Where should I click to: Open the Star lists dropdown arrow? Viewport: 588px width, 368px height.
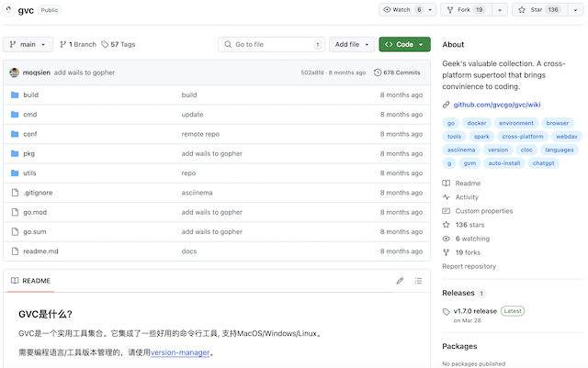[575, 10]
